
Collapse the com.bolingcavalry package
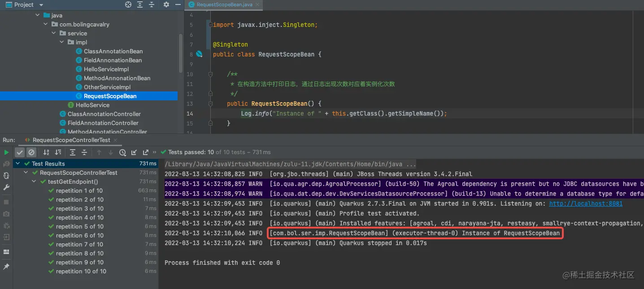point(46,24)
